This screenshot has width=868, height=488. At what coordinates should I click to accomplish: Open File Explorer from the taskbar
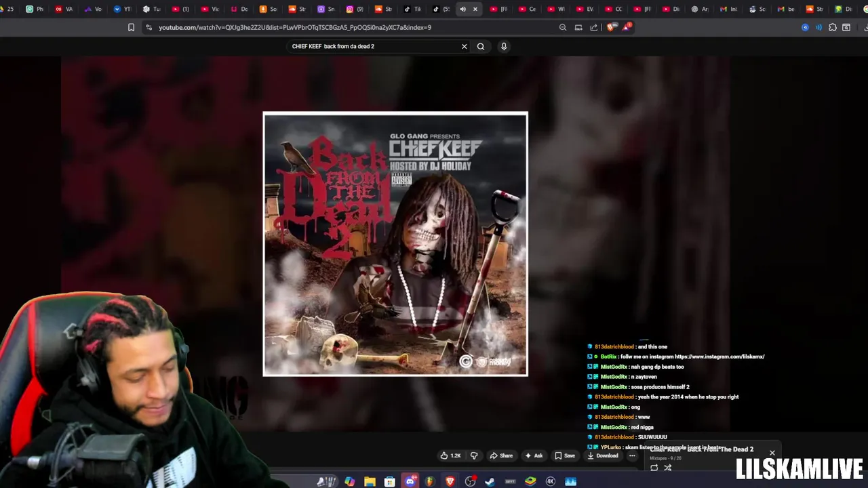point(370,481)
